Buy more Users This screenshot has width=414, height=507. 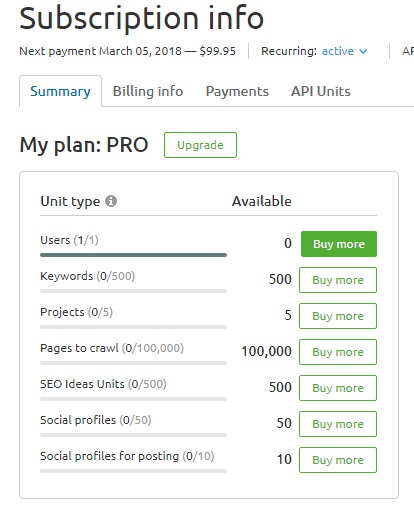click(339, 244)
